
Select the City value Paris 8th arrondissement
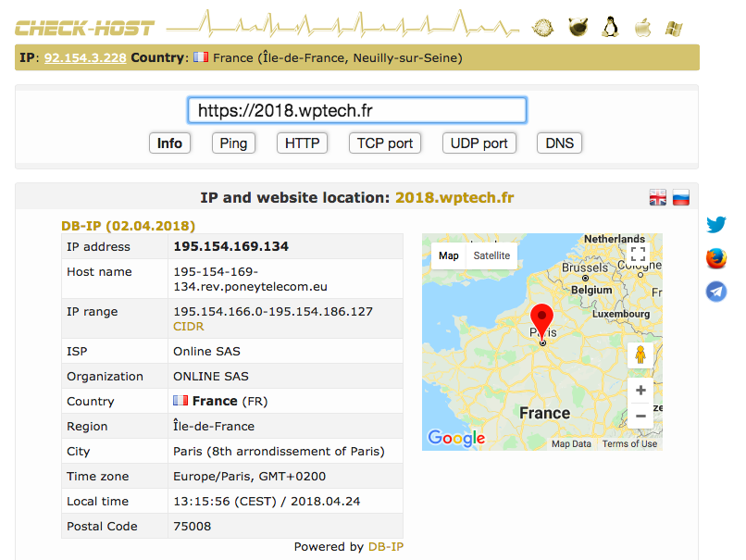coord(279,451)
